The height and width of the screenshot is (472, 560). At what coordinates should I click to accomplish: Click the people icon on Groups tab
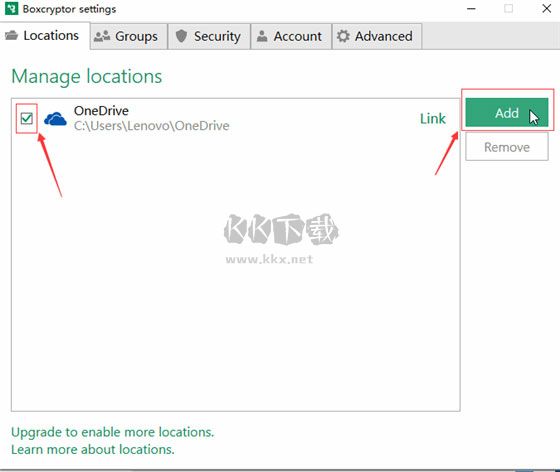click(102, 36)
